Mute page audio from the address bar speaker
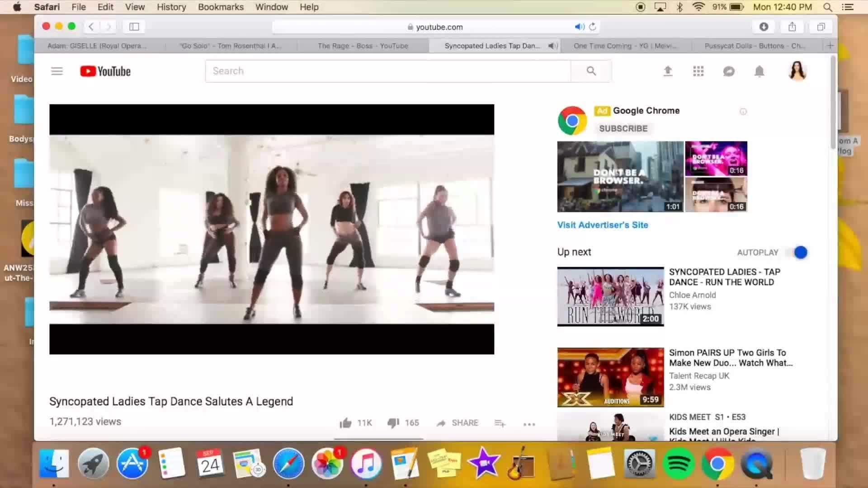 (x=580, y=27)
